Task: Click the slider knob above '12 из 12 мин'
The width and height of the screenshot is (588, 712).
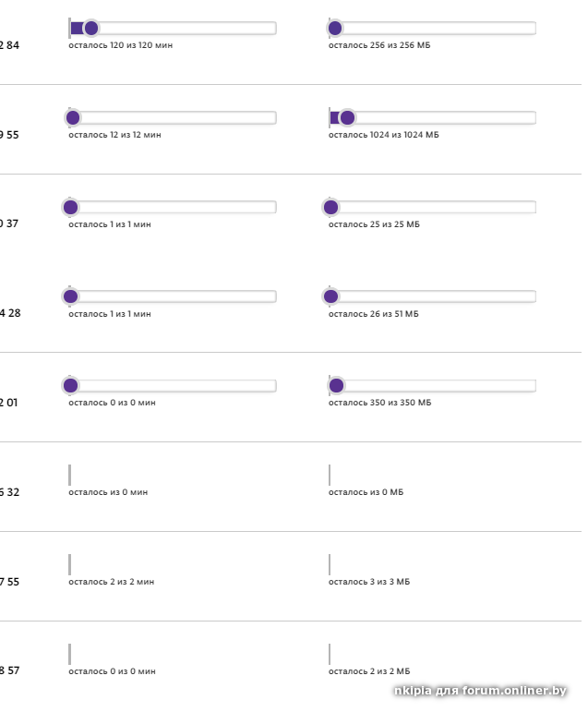Action: [73, 117]
